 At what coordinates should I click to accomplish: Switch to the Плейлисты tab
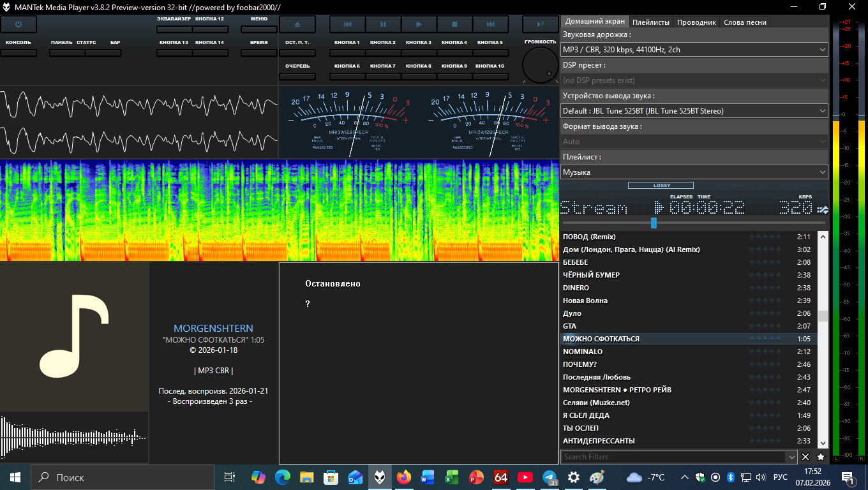point(650,22)
